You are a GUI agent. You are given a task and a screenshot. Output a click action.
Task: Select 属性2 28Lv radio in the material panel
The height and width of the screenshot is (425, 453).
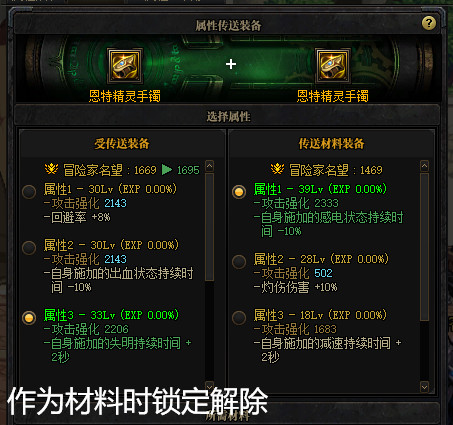point(239,261)
